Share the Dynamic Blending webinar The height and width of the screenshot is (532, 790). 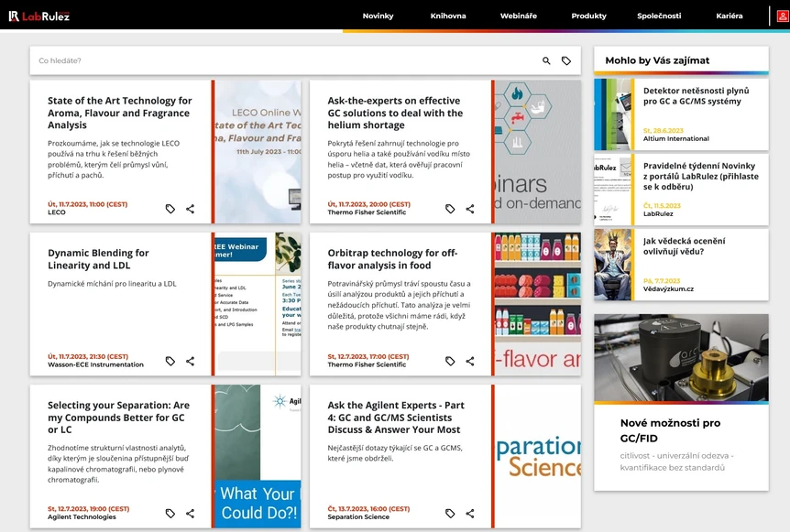(x=190, y=361)
